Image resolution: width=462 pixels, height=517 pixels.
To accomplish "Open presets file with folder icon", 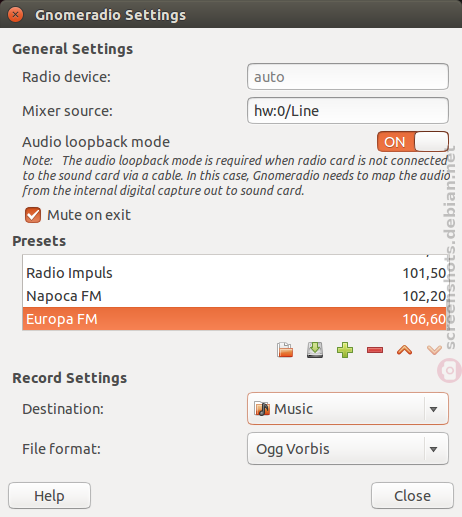I will tap(285, 350).
